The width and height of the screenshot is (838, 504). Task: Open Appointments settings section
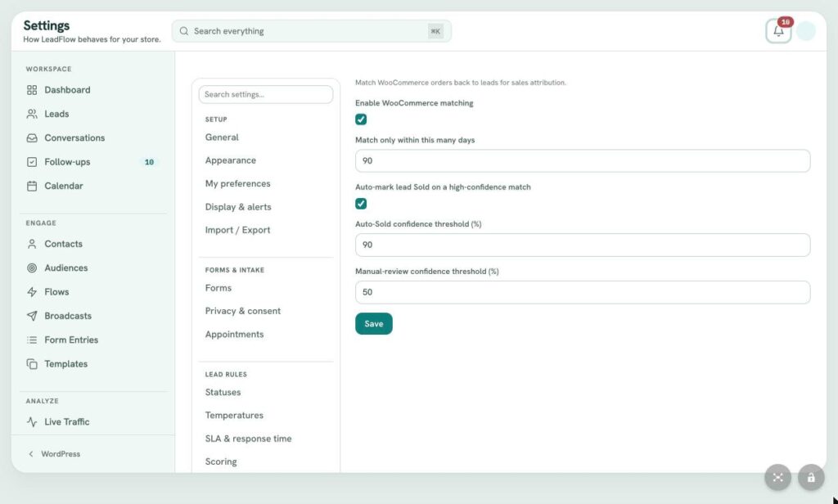tap(235, 334)
